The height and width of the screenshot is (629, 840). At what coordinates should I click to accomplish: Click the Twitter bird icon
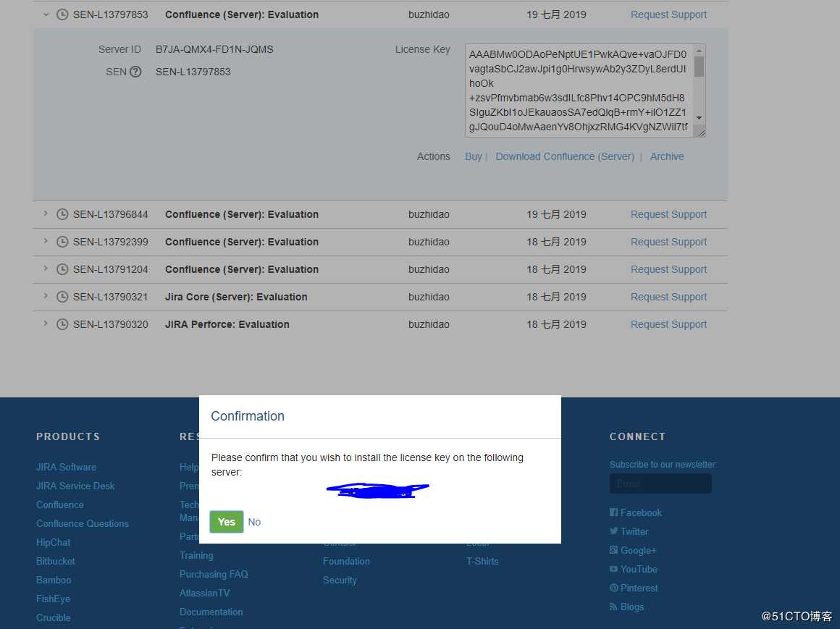click(613, 531)
